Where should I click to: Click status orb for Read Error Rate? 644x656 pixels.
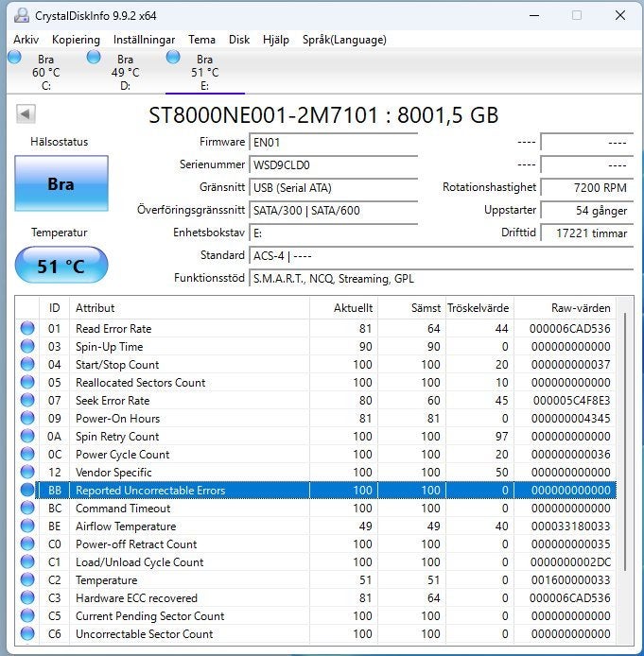click(27, 328)
